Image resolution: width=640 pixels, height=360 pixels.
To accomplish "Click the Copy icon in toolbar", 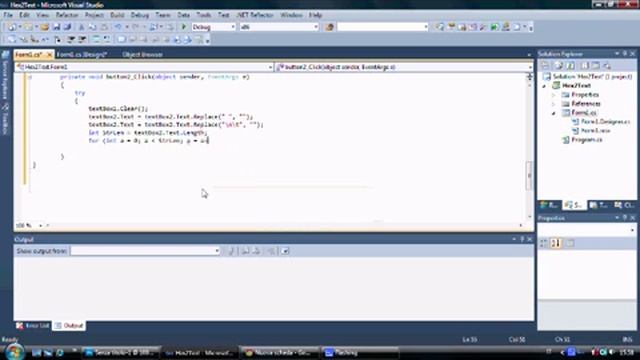I will (93, 27).
